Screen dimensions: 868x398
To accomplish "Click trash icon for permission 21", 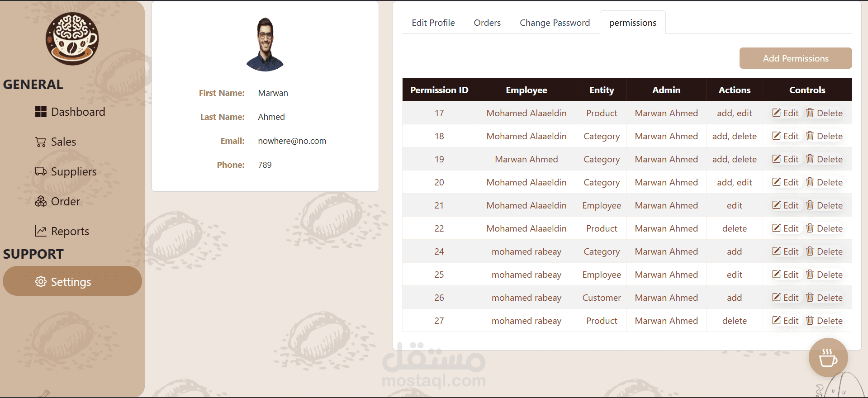I will (x=810, y=205).
